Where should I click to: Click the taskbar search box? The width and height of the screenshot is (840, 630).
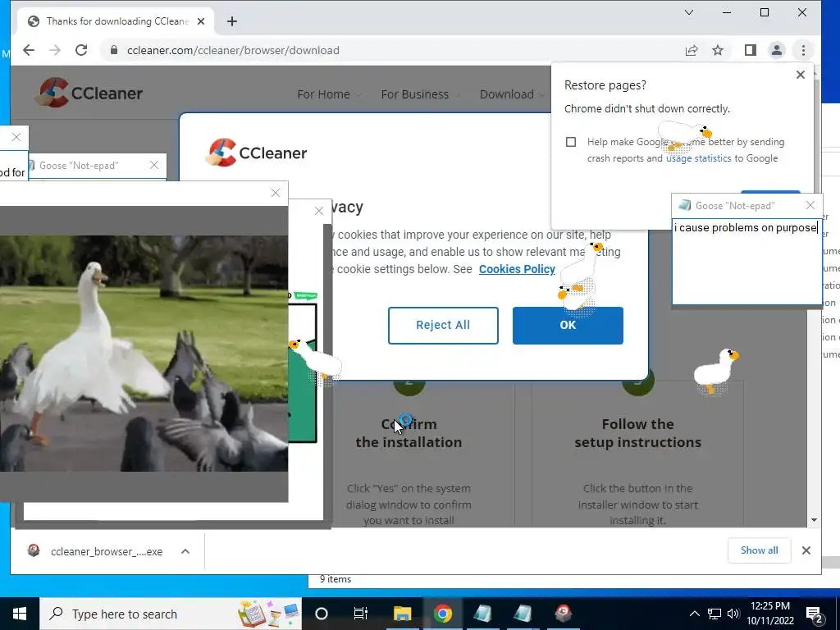point(171,614)
